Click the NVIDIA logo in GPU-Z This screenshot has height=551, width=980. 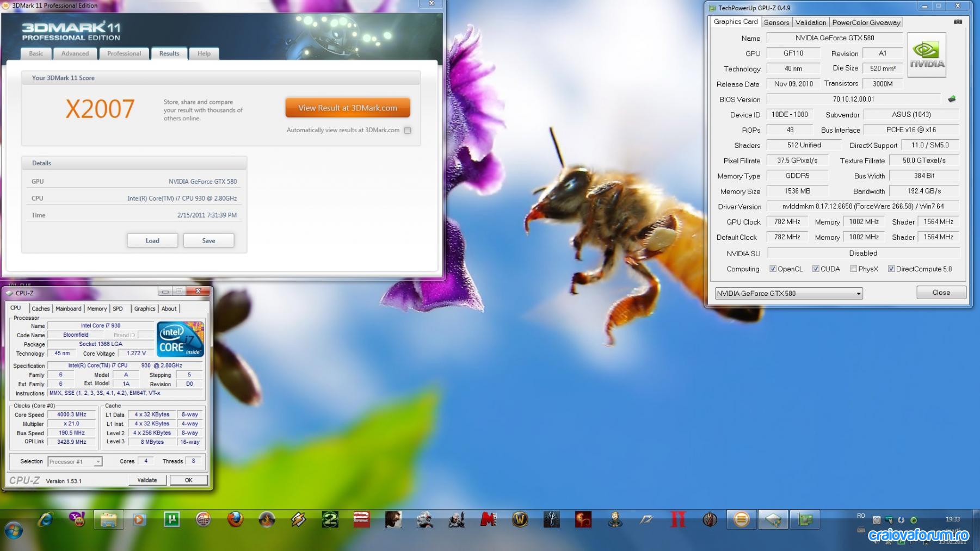(927, 54)
